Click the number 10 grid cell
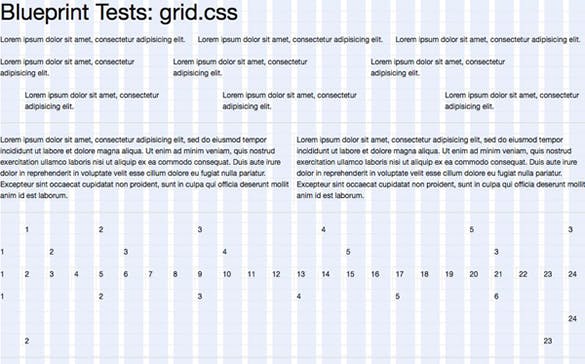Viewport: 585px width, 364px height. pos(227,274)
